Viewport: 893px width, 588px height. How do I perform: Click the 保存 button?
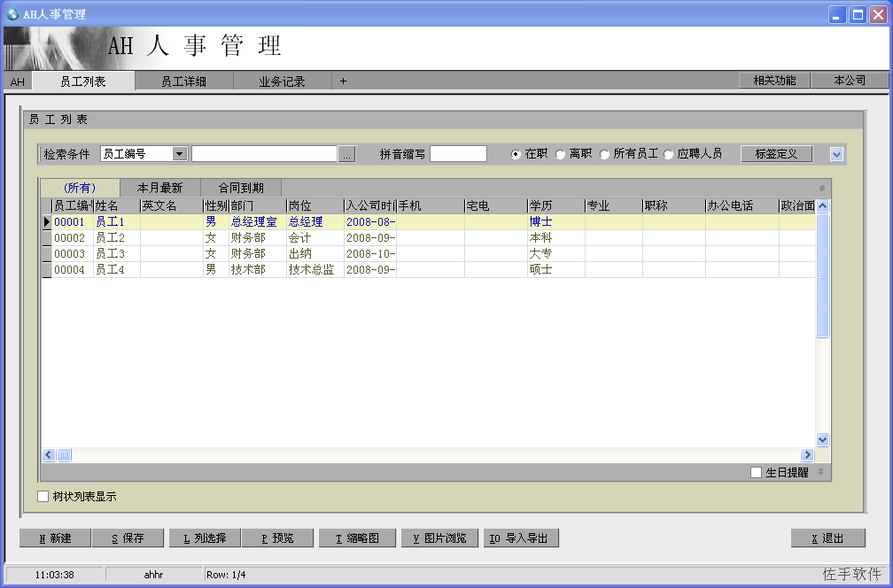click(x=128, y=538)
